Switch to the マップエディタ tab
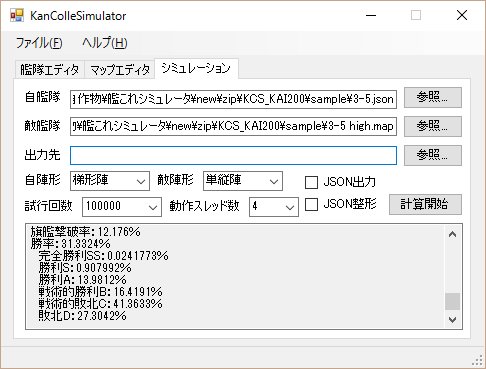The height and width of the screenshot is (369, 486). point(120,70)
